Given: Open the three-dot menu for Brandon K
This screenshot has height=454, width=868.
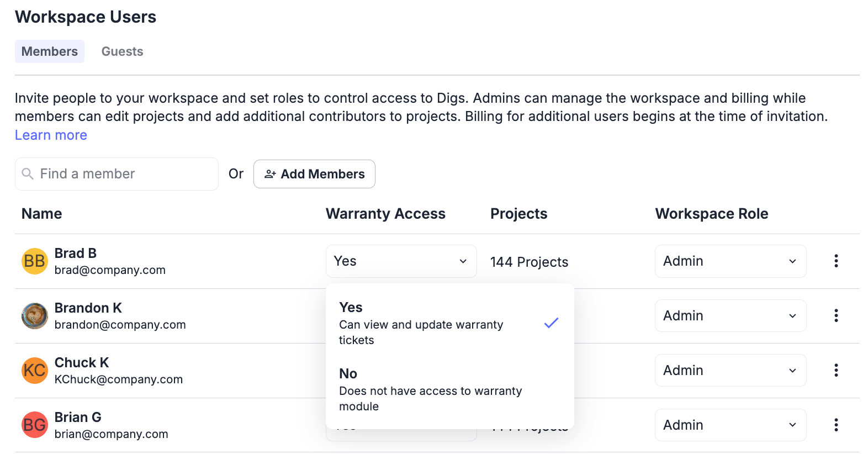Looking at the screenshot, I should tap(836, 315).
